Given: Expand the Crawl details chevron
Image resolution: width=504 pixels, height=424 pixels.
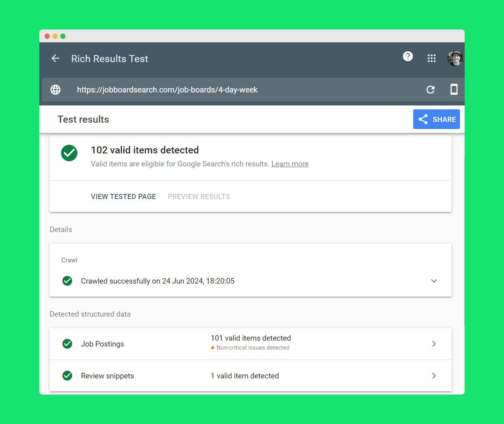Looking at the screenshot, I should click(x=434, y=281).
